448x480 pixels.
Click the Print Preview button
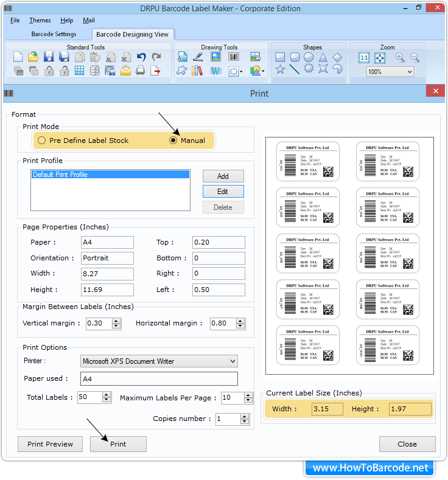coord(51,444)
